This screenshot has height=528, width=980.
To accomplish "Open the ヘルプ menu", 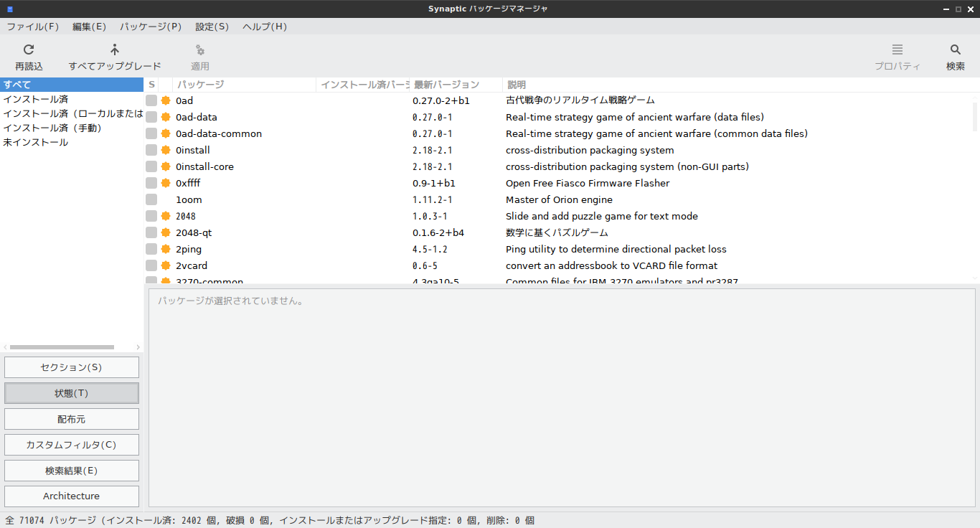I will click(263, 26).
